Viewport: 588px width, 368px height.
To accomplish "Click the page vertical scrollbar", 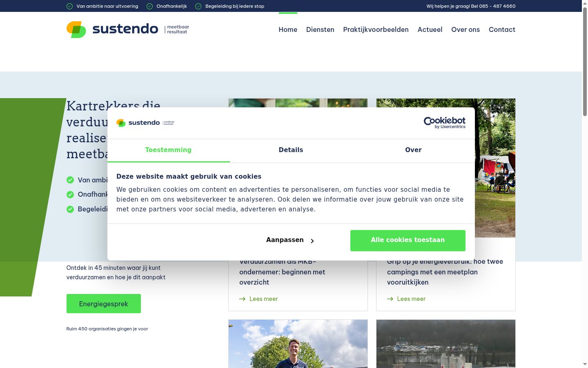I will click(x=585, y=61).
